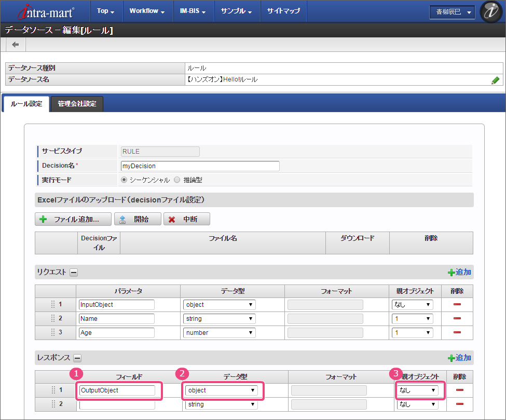
Task: Collapse the レスポンス section
Action: tap(77, 358)
